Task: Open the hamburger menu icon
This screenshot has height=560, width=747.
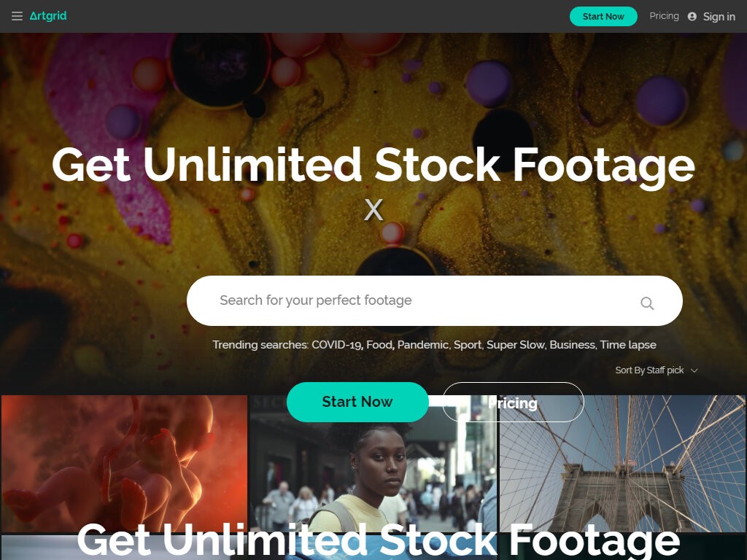Action: [x=18, y=16]
